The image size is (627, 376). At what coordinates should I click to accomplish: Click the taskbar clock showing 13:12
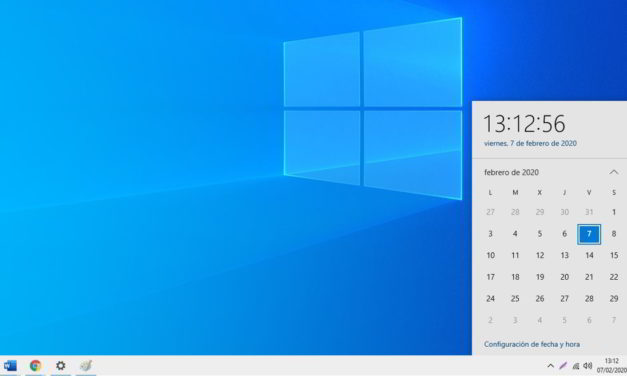[612, 366]
